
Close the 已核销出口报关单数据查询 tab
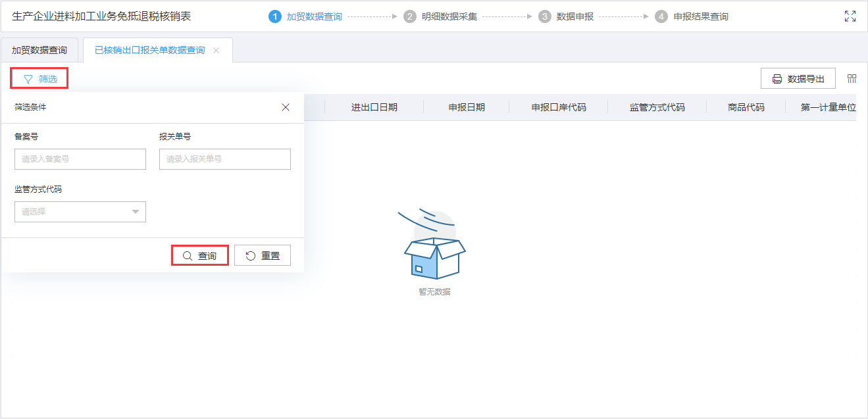coord(216,50)
